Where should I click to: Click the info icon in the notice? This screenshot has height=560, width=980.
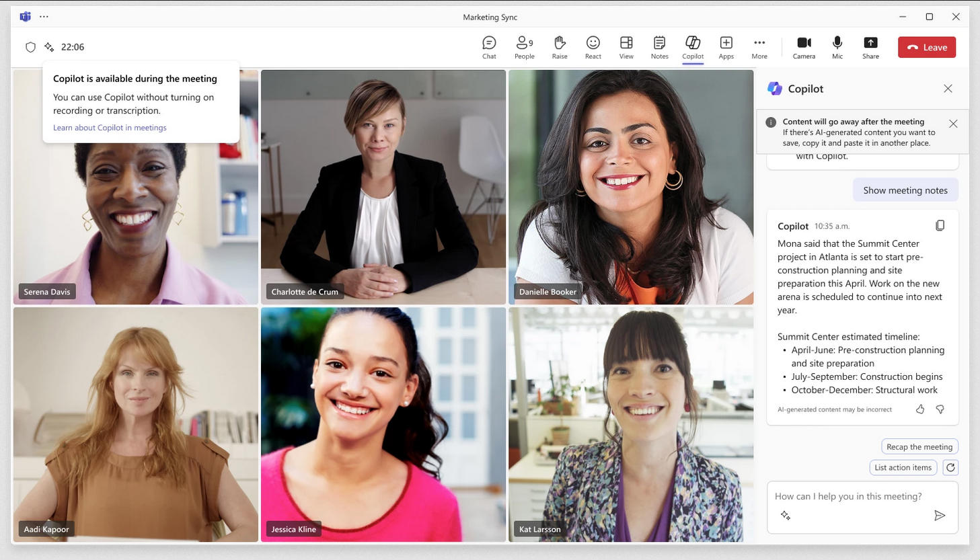click(771, 122)
